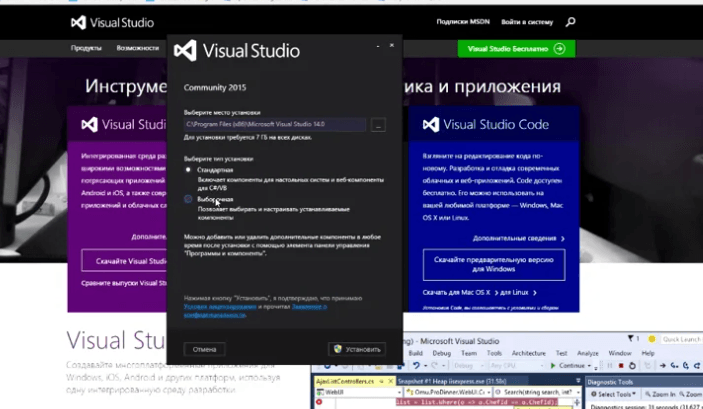Select the Стандартная installation type
Image resolution: width=703 pixels, height=409 pixels.
coord(188,170)
